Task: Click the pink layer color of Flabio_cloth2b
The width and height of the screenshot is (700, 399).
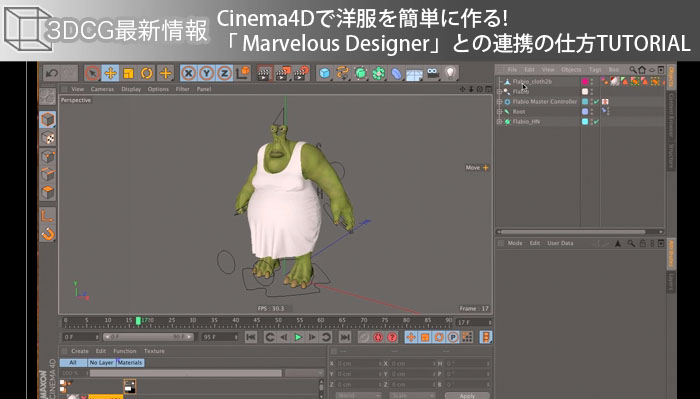Action: [585, 82]
